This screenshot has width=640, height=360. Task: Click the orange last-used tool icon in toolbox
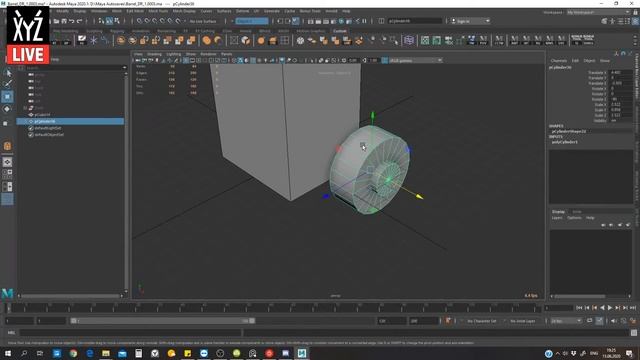pos(7,146)
